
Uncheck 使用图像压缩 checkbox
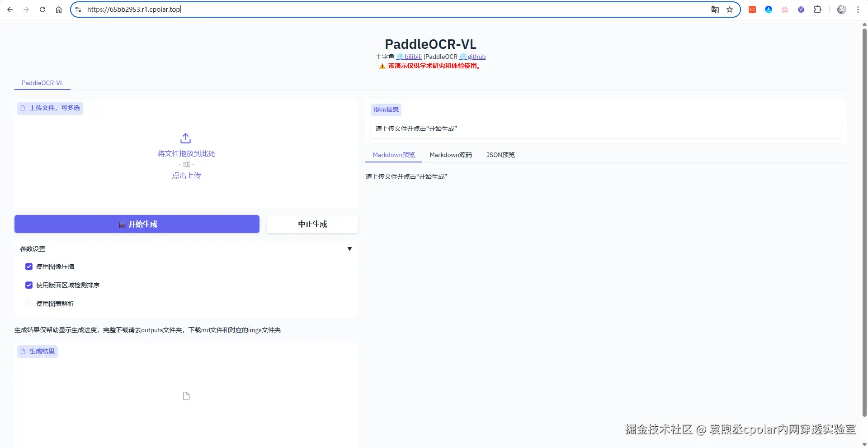pyautogui.click(x=29, y=267)
